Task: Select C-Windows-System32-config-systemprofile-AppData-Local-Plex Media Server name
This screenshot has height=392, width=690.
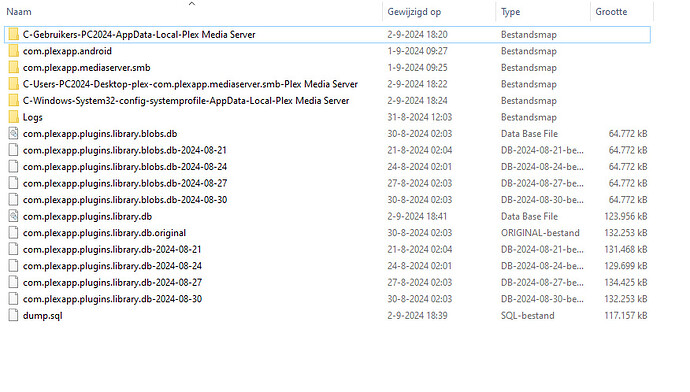Action: (186, 101)
